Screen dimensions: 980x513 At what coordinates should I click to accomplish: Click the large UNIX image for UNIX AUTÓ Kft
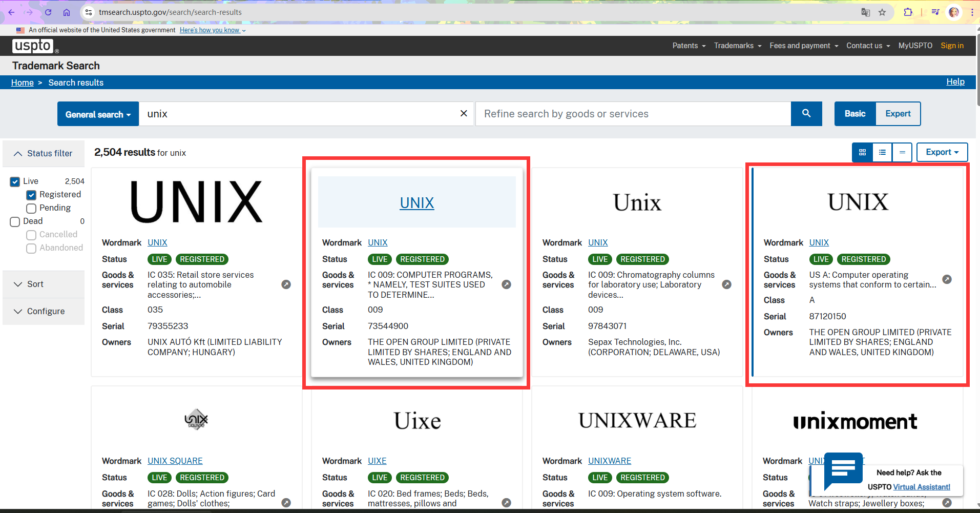(x=197, y=202)
